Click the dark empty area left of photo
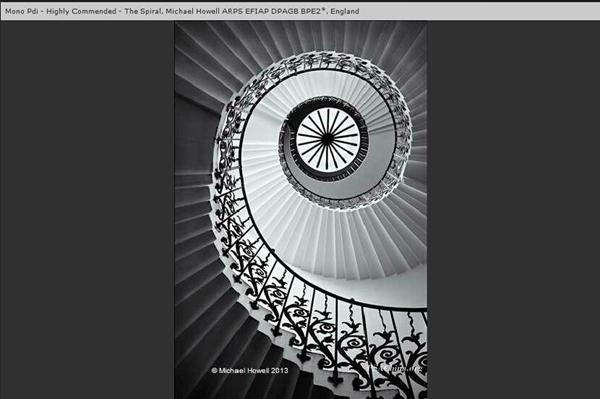Viewport: 600px width, 399px height. click(x=87, y=210)
